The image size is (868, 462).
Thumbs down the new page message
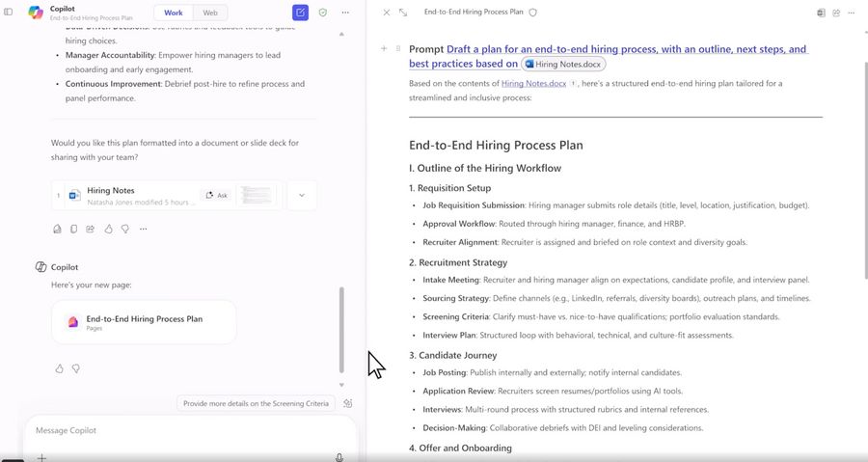76,368
